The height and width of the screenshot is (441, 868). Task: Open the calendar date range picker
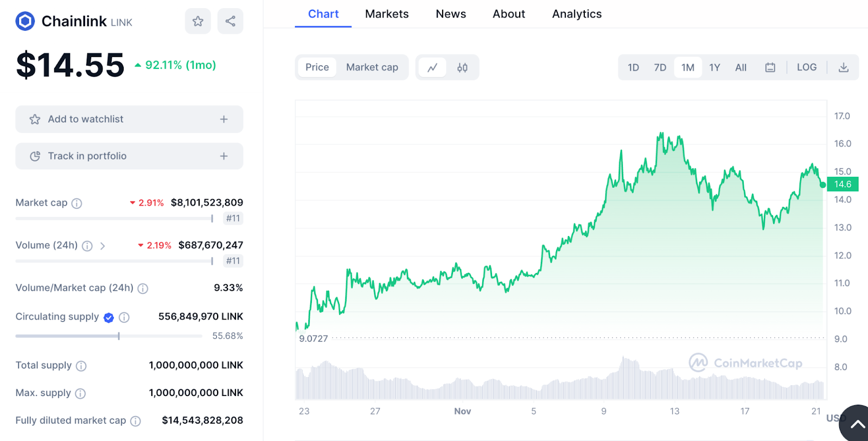click(x=770, y=68)
